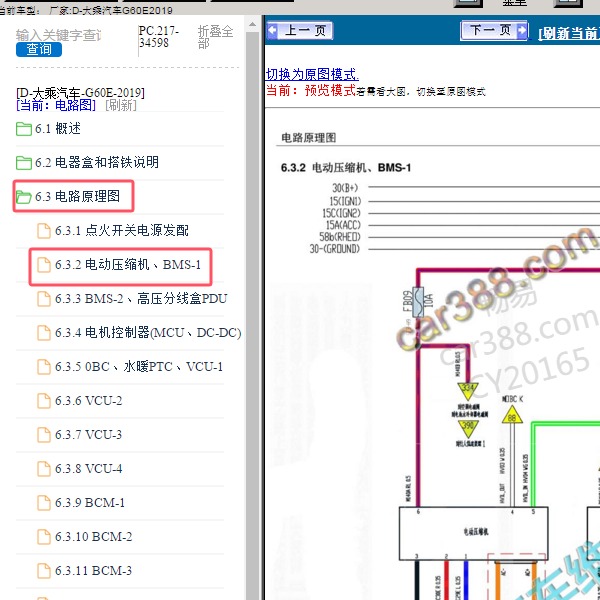This screenshot has height=600, width=600.
Task: Click the 15(IGN1) power rail label
Action: (345, 201)
